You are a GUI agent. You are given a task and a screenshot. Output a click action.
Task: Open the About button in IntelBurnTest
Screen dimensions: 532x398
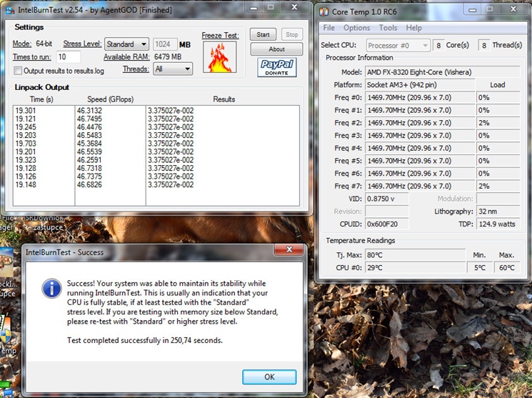[276, 49]
